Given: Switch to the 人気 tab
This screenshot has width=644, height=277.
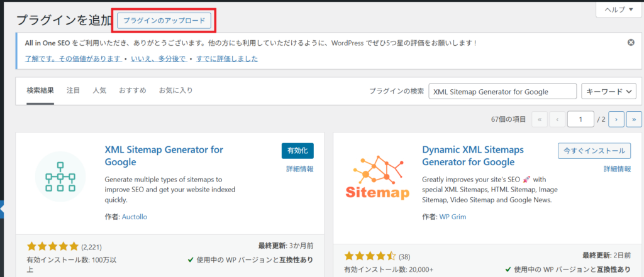Looking at the screenshot, I should 99,90.
